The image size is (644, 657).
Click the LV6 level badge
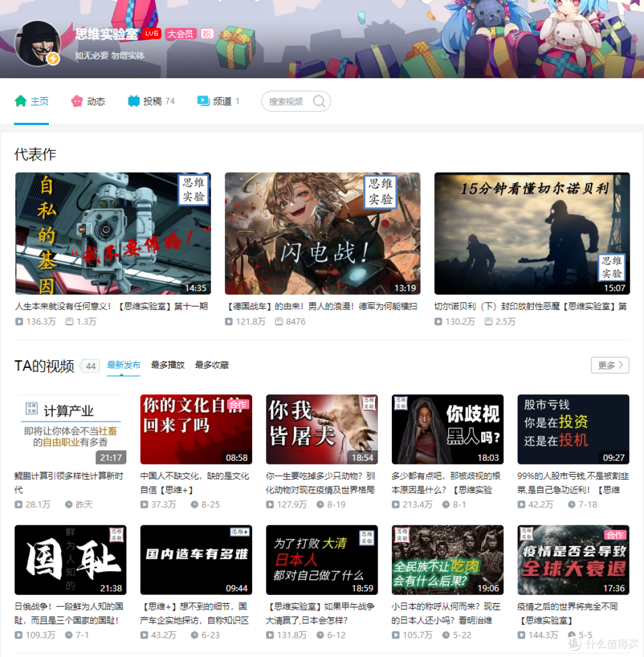[x=151, y=33]
